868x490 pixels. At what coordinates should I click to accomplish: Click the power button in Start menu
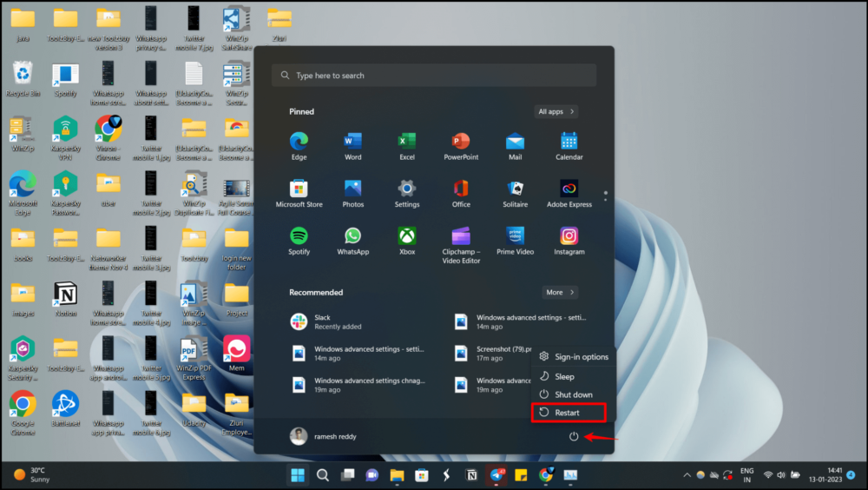pos(574,437)
